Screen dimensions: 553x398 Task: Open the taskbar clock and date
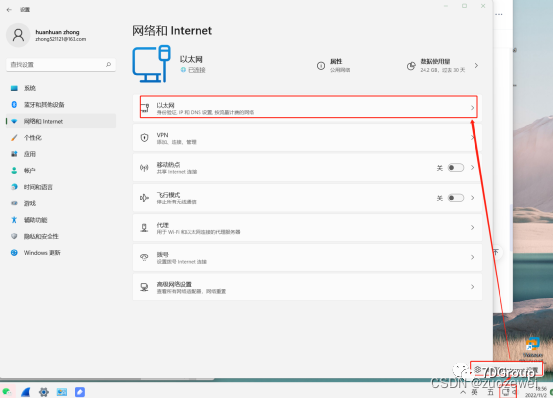(536, 392)
